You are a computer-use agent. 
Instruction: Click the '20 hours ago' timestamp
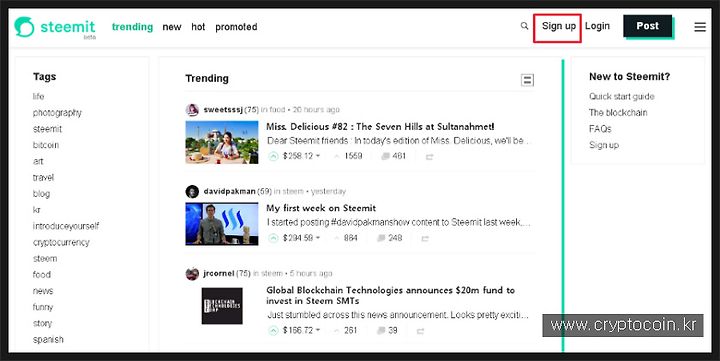click(316, 110)
